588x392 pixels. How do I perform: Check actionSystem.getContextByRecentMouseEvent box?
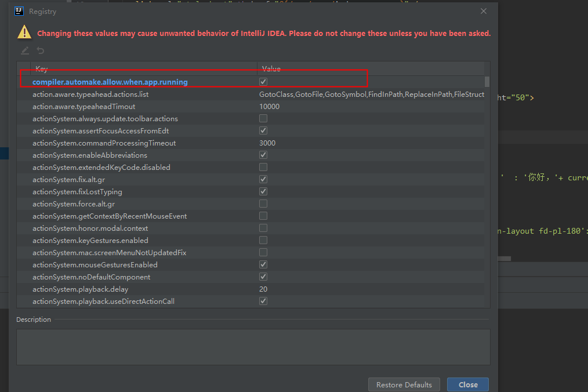(x=263, y=216)
